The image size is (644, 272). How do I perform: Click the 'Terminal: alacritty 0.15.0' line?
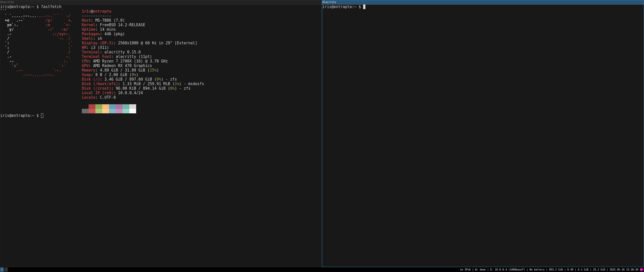[x=111, y=52]
